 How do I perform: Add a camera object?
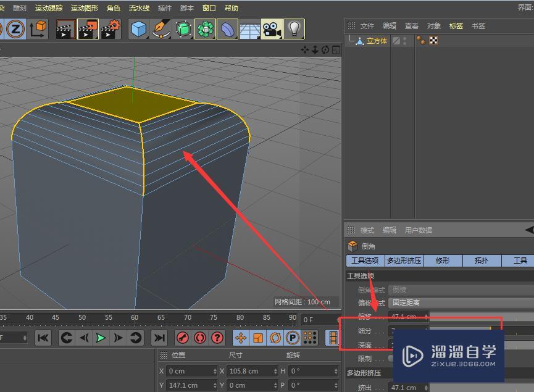tap(272, 29)
